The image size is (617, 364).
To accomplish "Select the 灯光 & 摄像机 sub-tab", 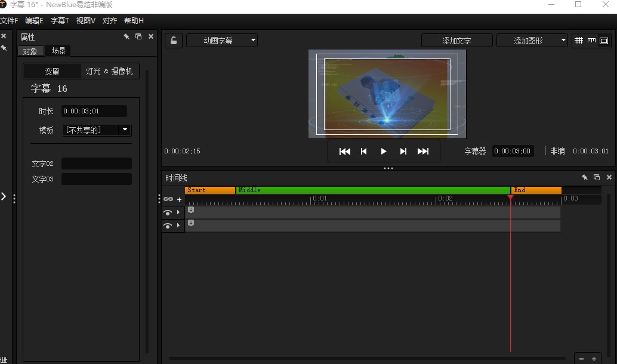I will click(110, 71).
